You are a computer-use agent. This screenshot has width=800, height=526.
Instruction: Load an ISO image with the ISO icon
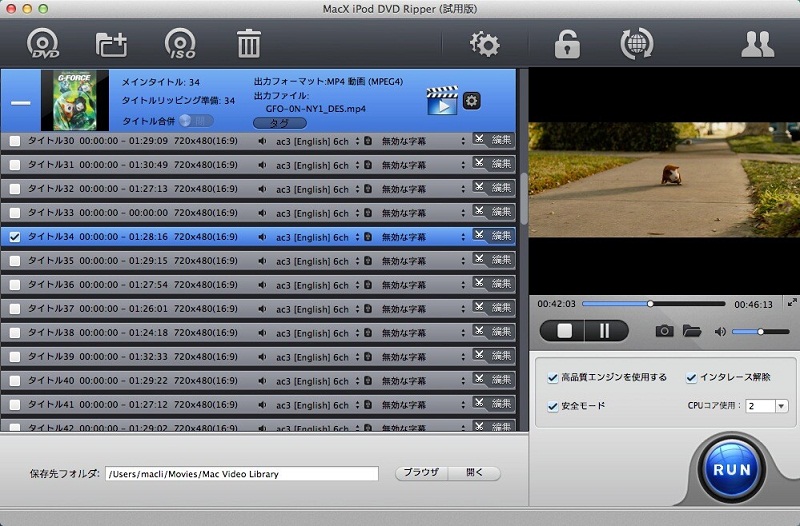(x=180, y=43)
